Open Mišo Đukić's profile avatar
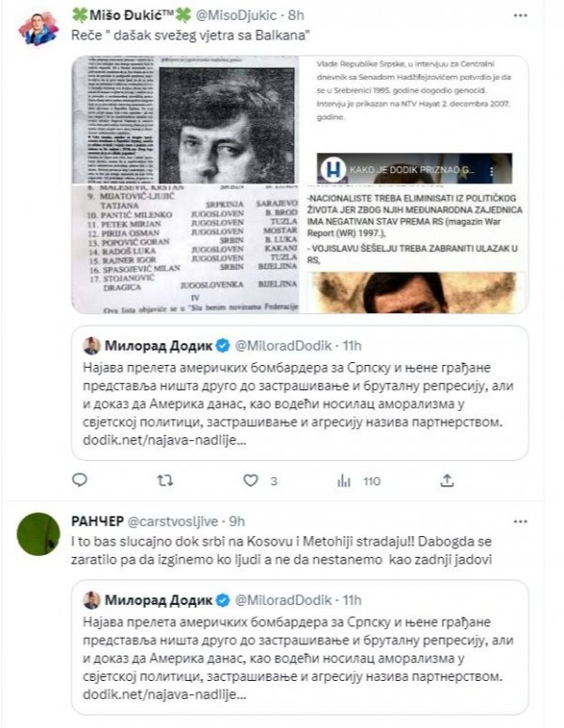 coord(39,29)
